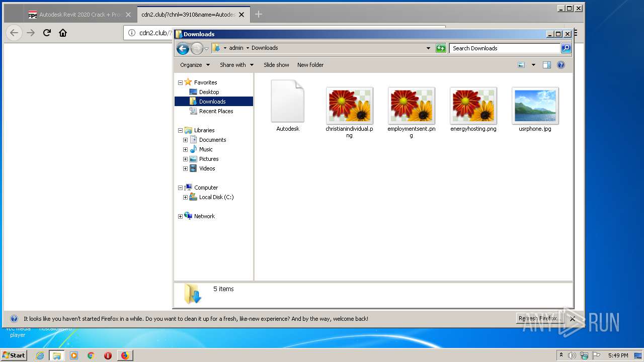Screen dimensions: 644x362
Task: Open the Organize menu
Action: point(195,65)
